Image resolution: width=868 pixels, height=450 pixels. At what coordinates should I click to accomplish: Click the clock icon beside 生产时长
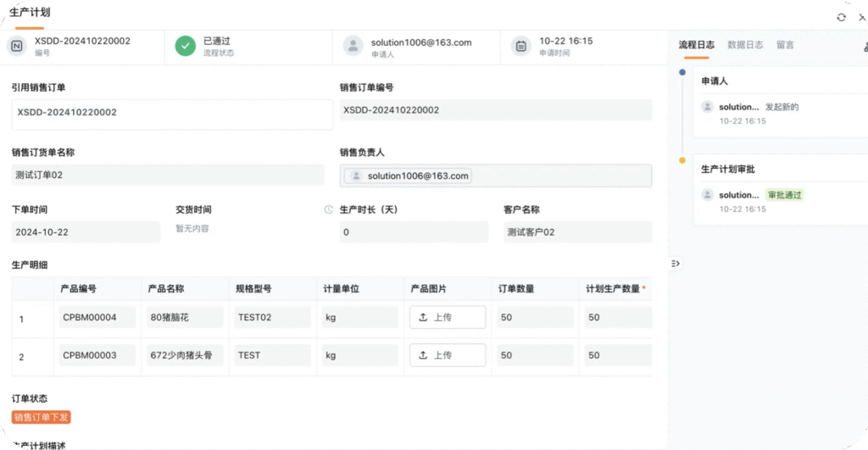pos(329,209)
